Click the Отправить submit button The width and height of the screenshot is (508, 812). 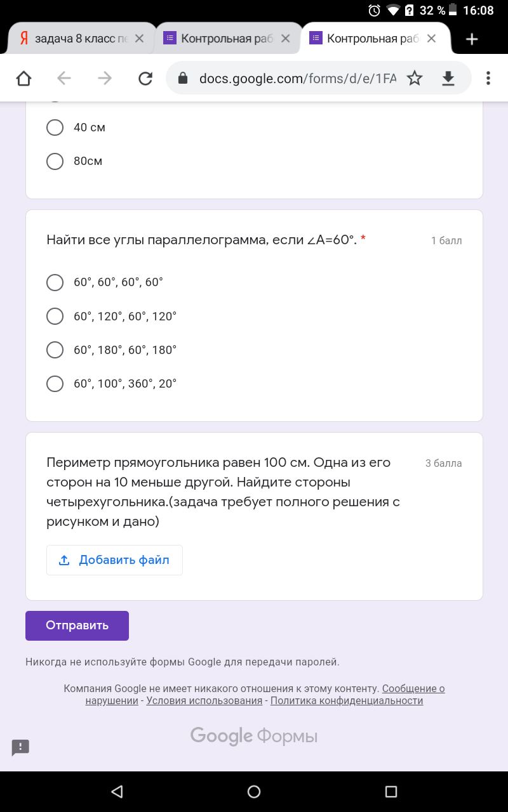pyautogui.click(x=77, y=625)
